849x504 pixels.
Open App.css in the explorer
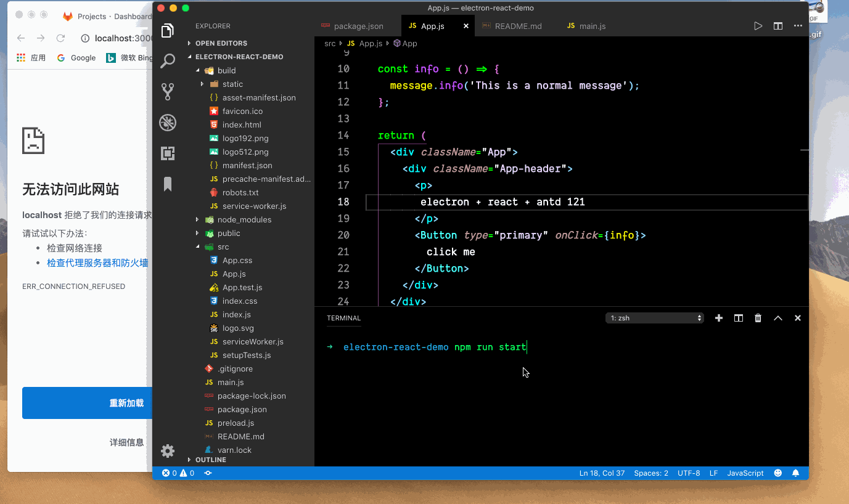[x=237, y=260]
